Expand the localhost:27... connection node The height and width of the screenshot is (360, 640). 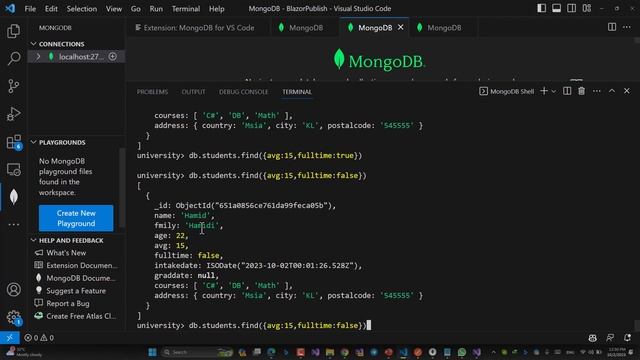click(x=38, y=57)
